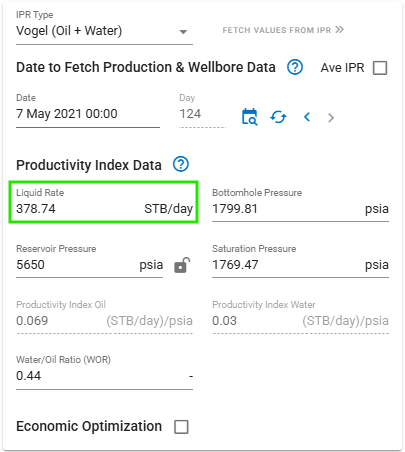This screenshot has width=405, height=452.
Task: Open the calendar search date picker icon
Action: click(x=249, y=117)
